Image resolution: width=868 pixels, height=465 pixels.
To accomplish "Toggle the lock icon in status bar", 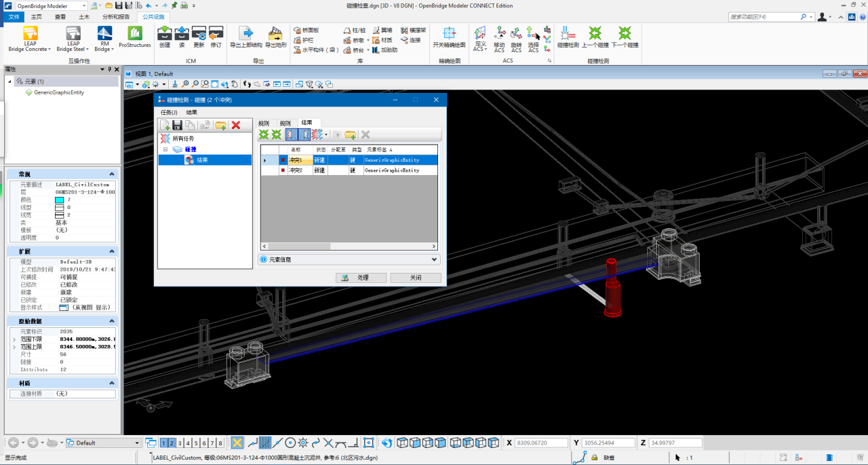I will (x=594, y=458).
